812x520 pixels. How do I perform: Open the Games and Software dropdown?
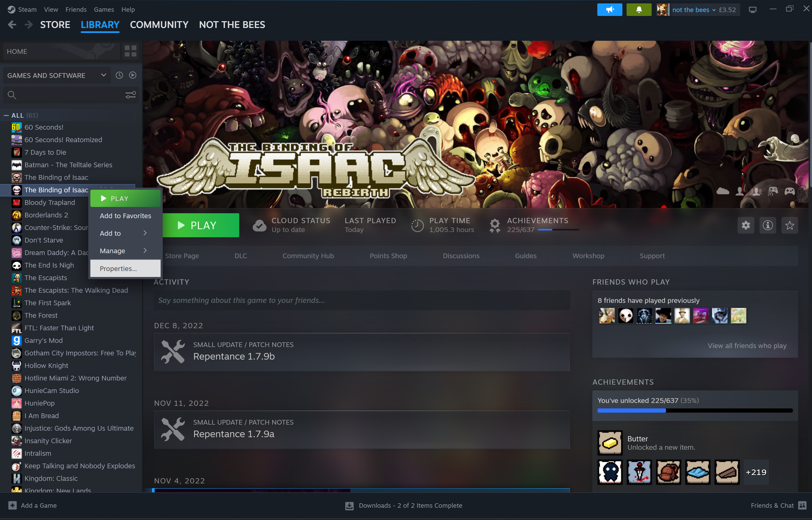pos(56,75)
